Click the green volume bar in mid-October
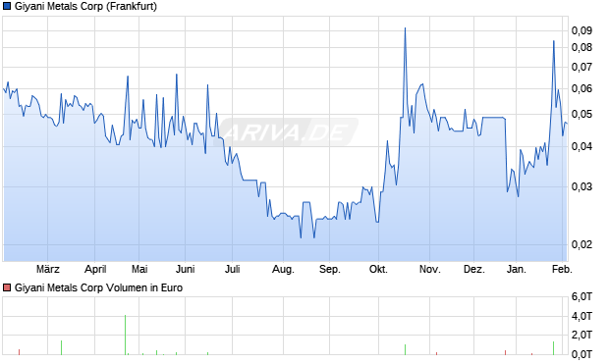 click(405, 349)
